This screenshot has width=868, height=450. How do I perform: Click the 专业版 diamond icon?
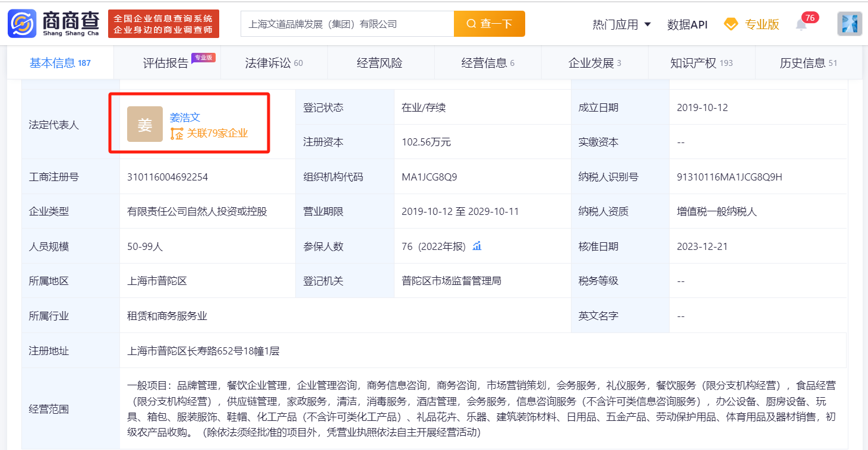731,24
